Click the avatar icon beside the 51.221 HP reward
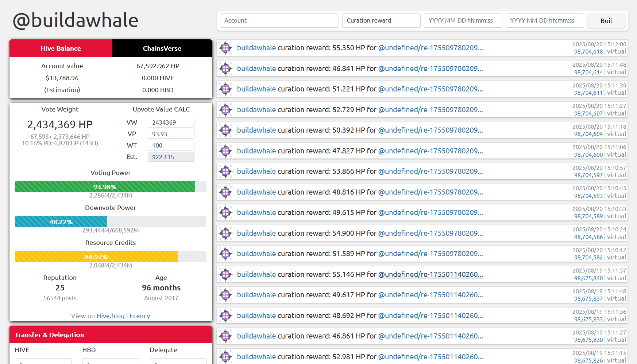637x364 pixels. tap(225, 89)
